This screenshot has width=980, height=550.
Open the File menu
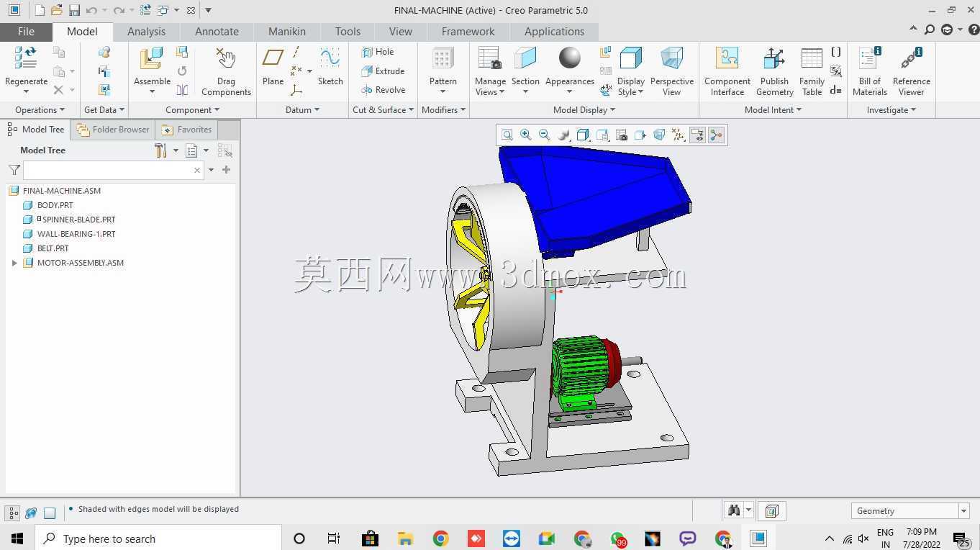[26, 32]
